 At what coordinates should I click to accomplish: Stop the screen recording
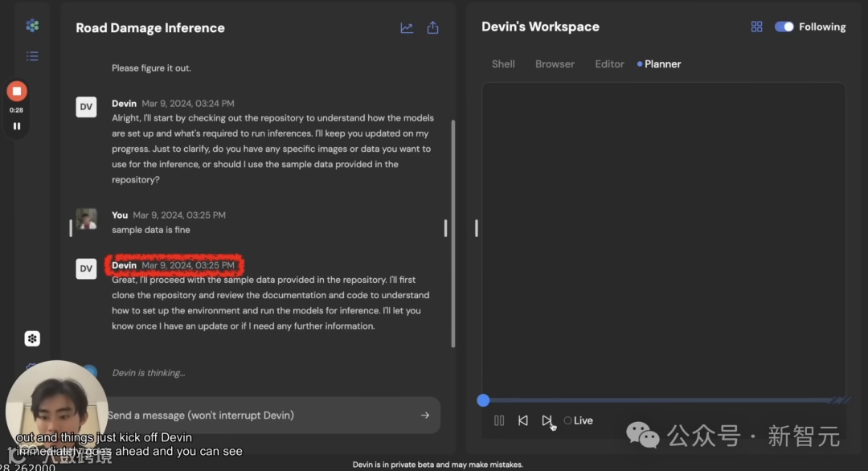[17, 92]
